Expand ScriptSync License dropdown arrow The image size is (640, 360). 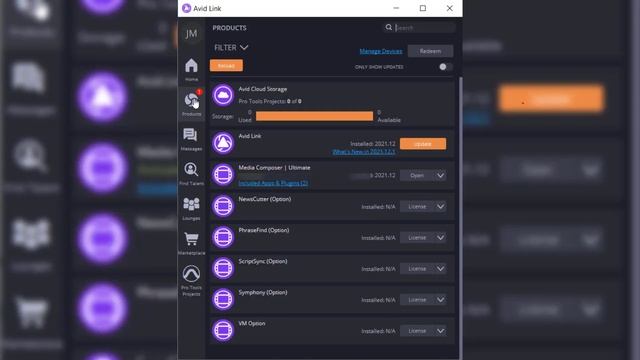[440, 269]
